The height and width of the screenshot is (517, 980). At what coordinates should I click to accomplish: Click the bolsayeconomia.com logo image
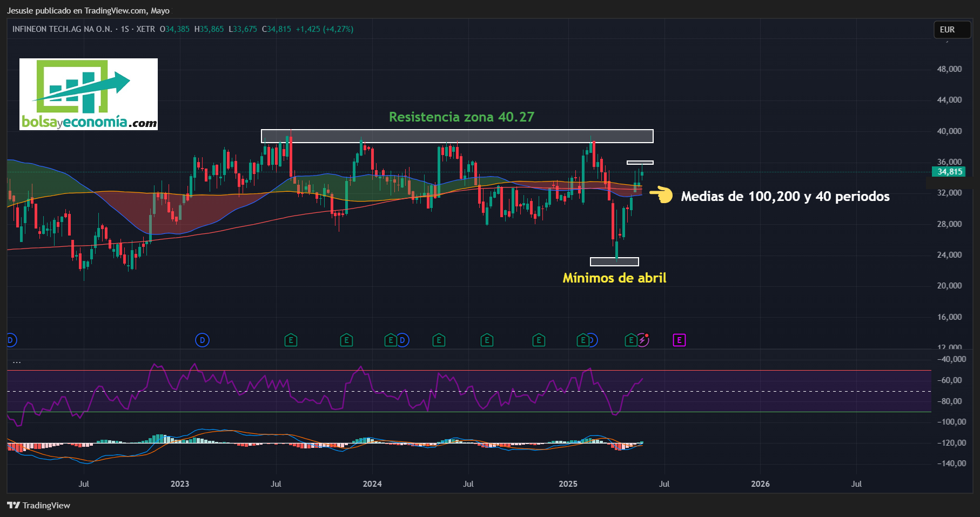pyautogui.click(x=89, y=94)
